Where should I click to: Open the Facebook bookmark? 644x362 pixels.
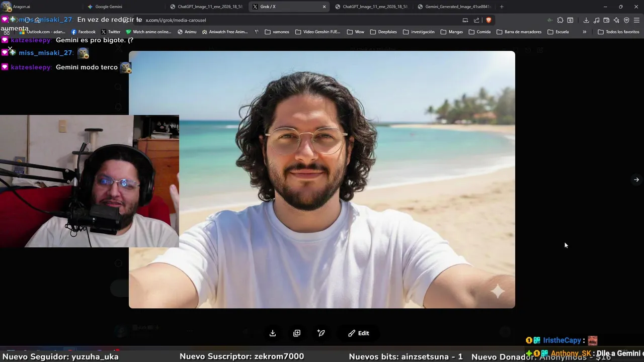click(x=84, y=32)
